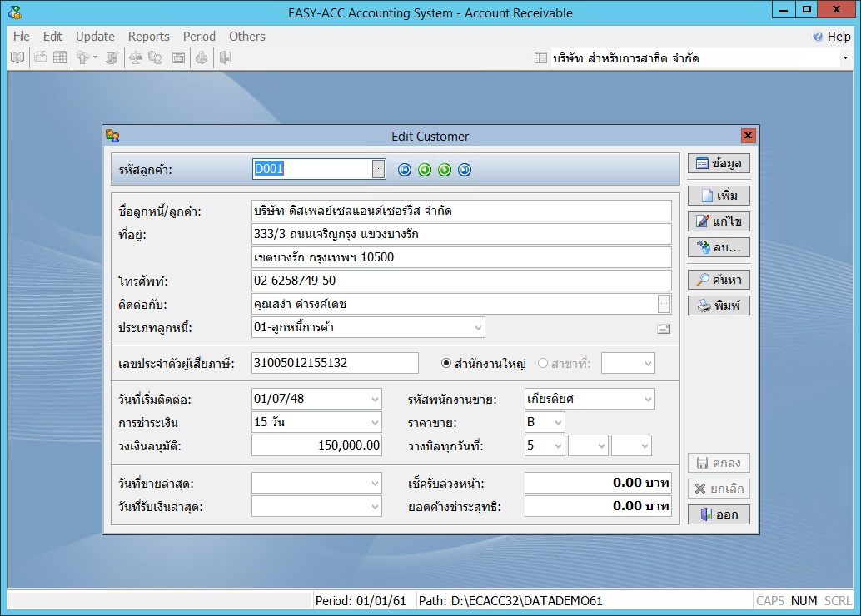This screenshot has width=861, height=616.
Task: Open the ราคาขาย dropdown showing B
Action: point(556,422)
